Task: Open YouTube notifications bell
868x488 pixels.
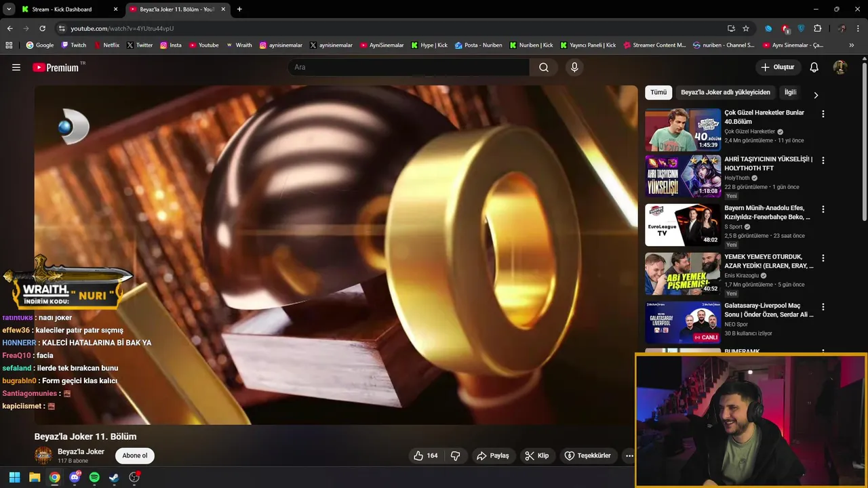Action: [814, 67]
